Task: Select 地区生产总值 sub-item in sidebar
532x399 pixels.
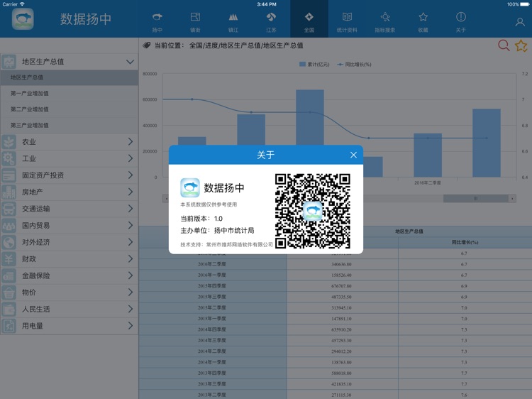Action: 70,77
